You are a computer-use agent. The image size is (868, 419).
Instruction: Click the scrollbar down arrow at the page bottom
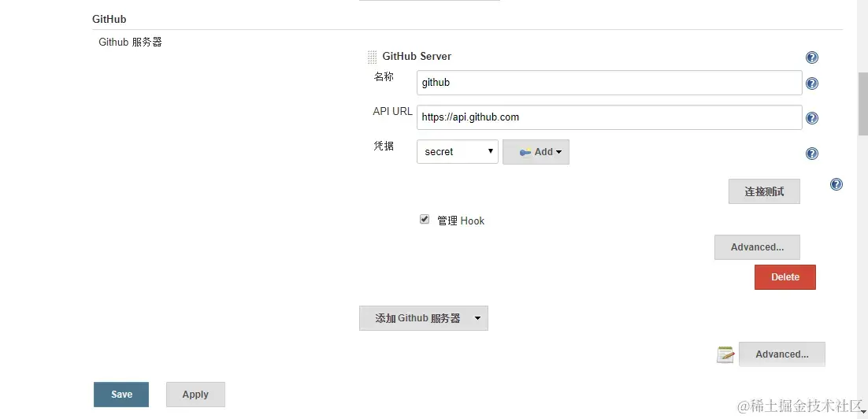(x=863, y=413)
